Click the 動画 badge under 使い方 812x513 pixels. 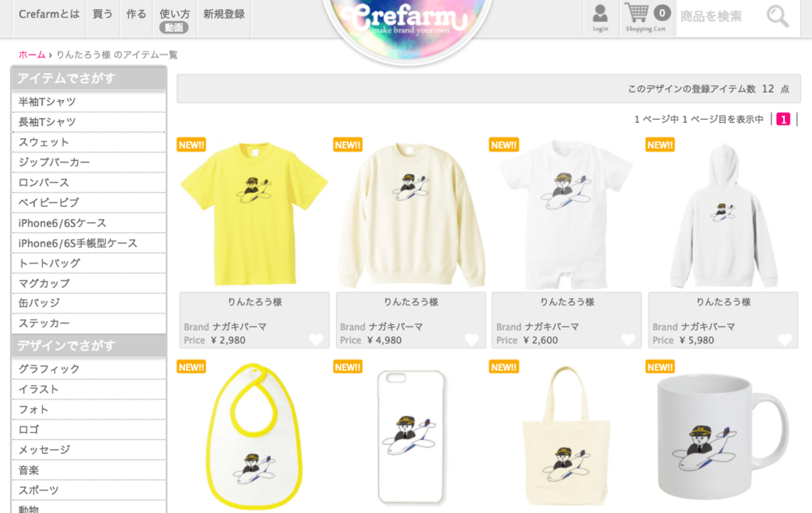pyautogui.click(x=173, y=28)
